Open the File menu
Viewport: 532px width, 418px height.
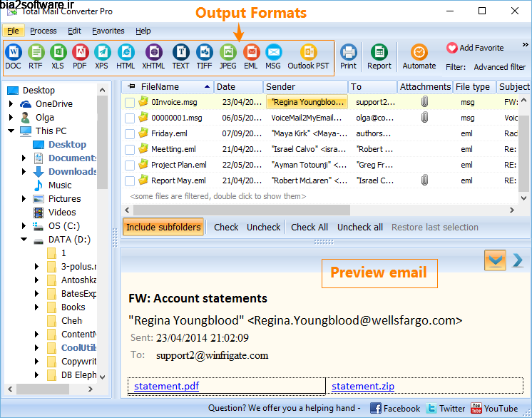click(x=14, y=31)
